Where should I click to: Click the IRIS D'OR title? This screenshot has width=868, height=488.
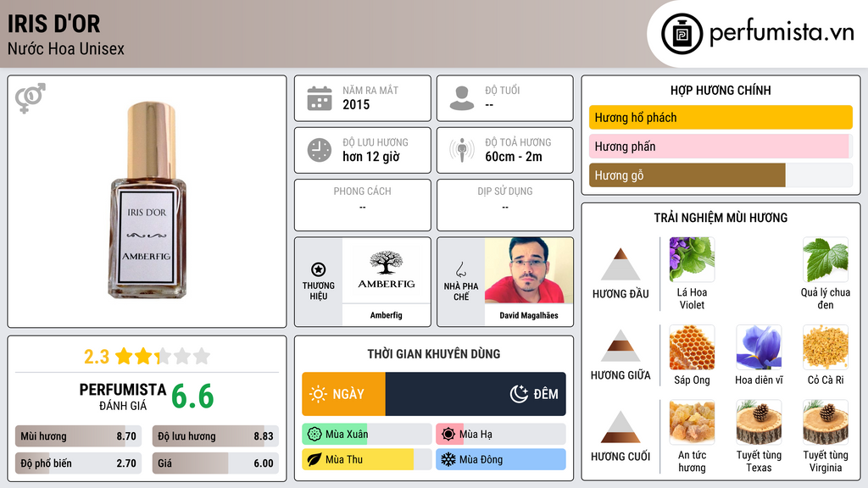(x=53, y=24)
